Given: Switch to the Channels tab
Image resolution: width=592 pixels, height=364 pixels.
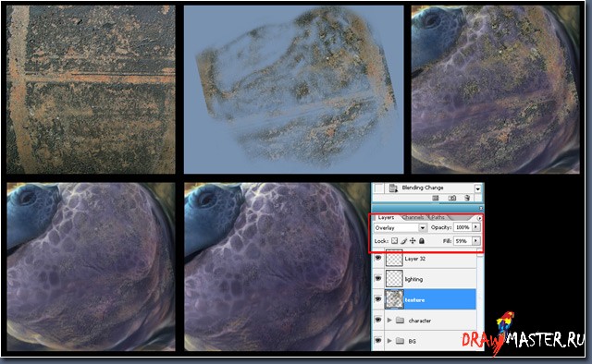Looking at the screenshot, I should [413, 217].
